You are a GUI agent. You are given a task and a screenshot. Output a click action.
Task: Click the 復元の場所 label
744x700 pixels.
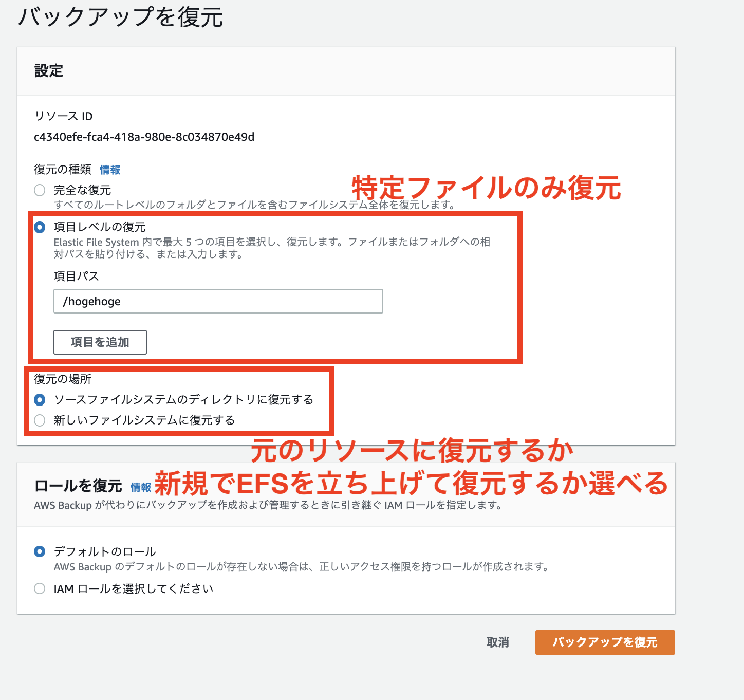click(63, 379)
